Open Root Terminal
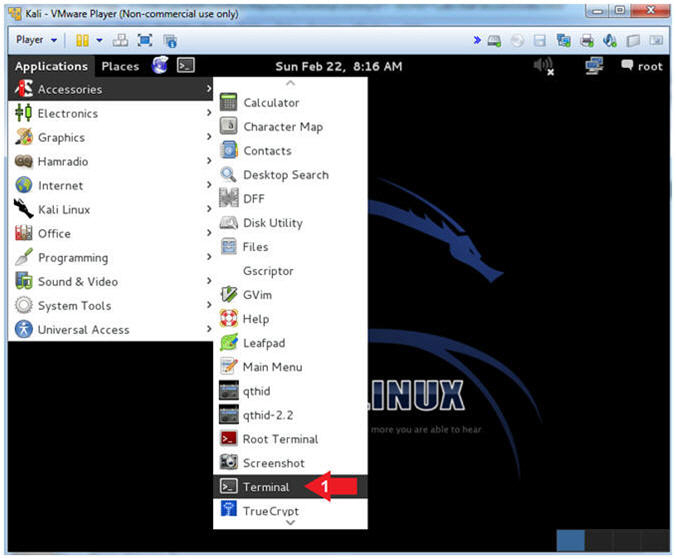Image resolution: width=676 pixels, height=559 pixels. coord(290,439)
